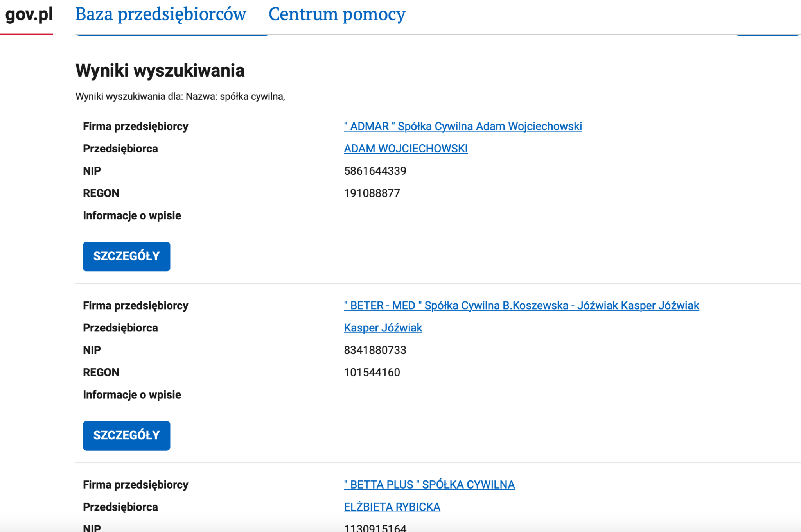Image resolution: width=801 pixels, height=532 pixels.
Task: Select ADMAR's REGON number 191088877
Action: [372, 193]
